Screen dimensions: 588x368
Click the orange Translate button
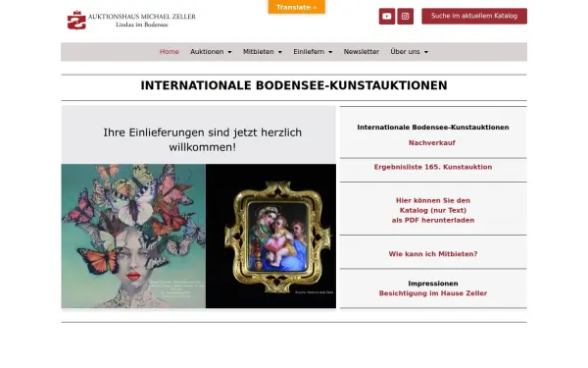point(297,7)
